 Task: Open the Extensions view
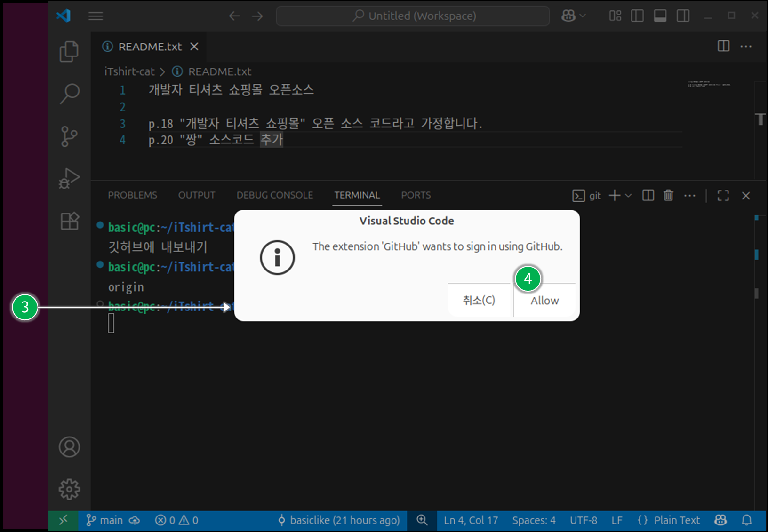pyautogui.click(x=69, y=221)
